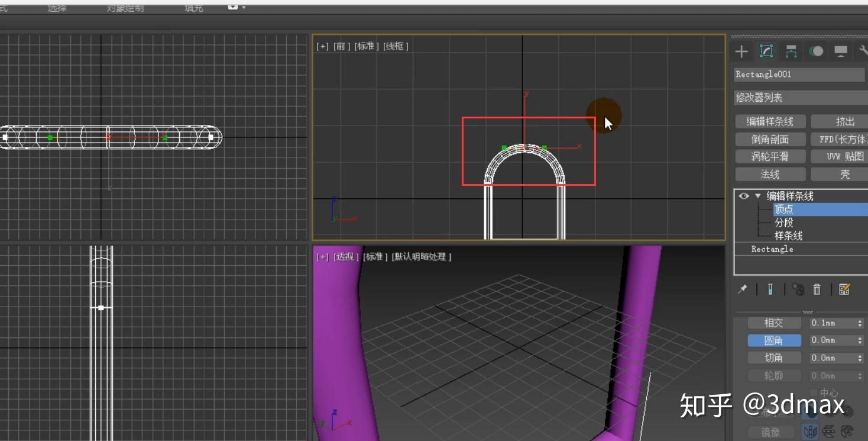
Task: Toggle eye visibility of 编辑样条线 modifier
Action: pos(744,196)
